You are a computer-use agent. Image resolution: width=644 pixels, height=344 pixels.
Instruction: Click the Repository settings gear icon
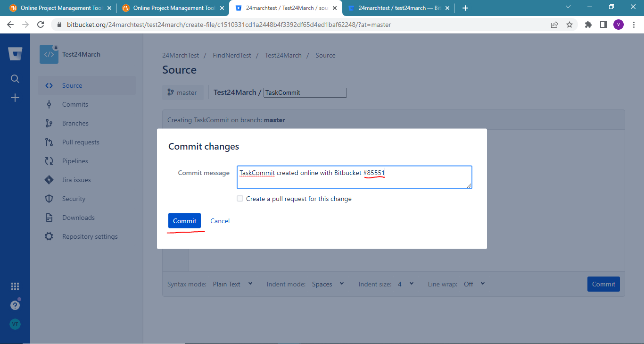coord(49,236)
